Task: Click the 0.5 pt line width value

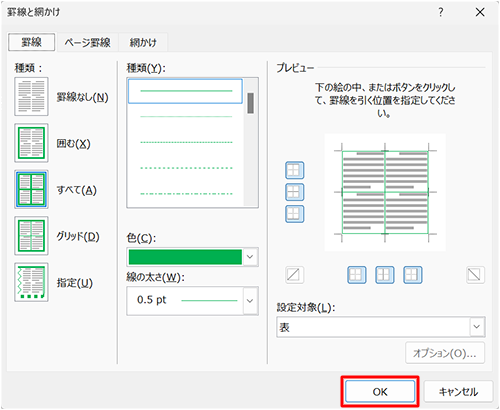Action: click(151, 300)
